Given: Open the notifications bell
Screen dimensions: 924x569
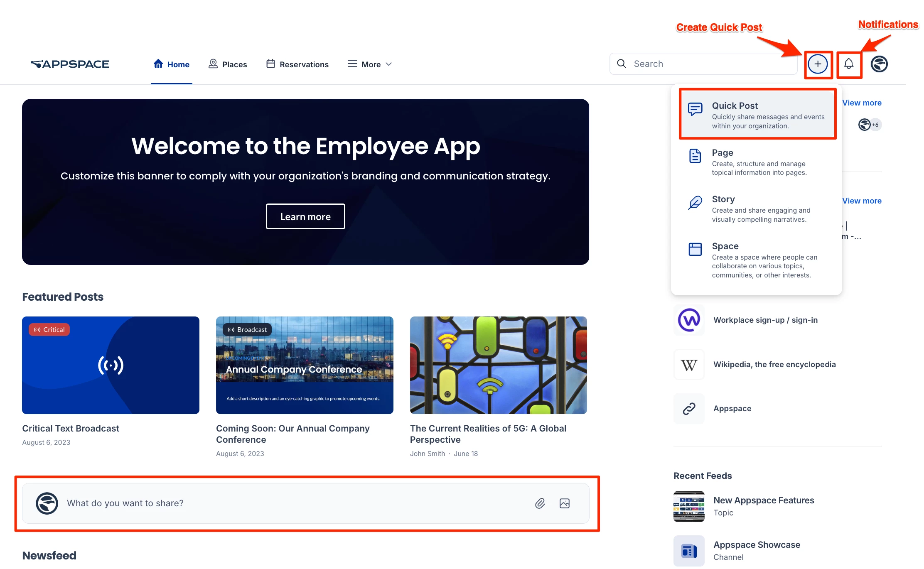Looking at the screenshot, I should coord(849,64).
